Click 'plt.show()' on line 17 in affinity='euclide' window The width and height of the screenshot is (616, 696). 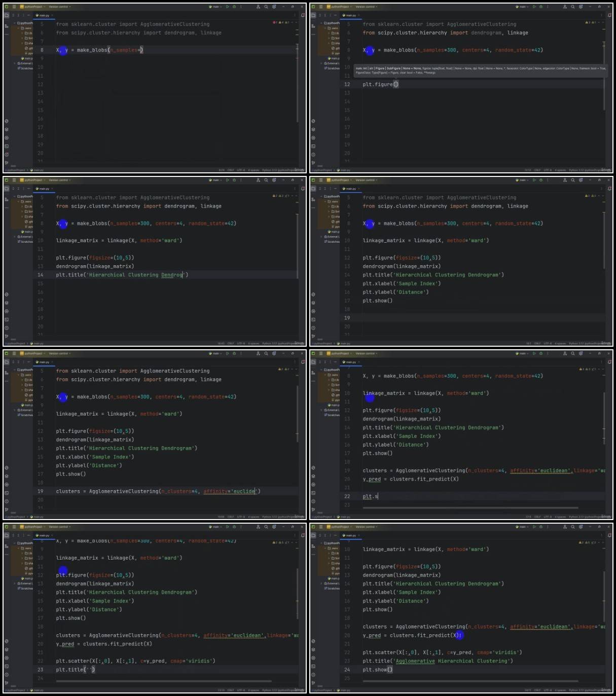tap(70, 474)
